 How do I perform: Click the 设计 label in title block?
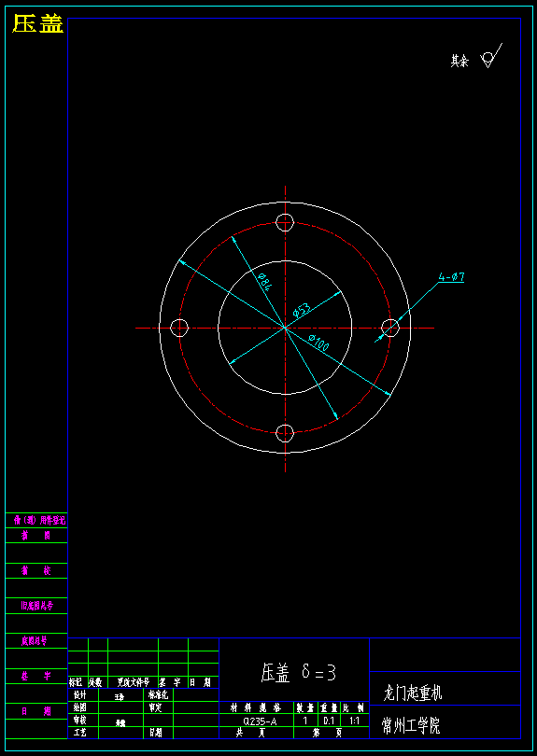tap(79, 695)
